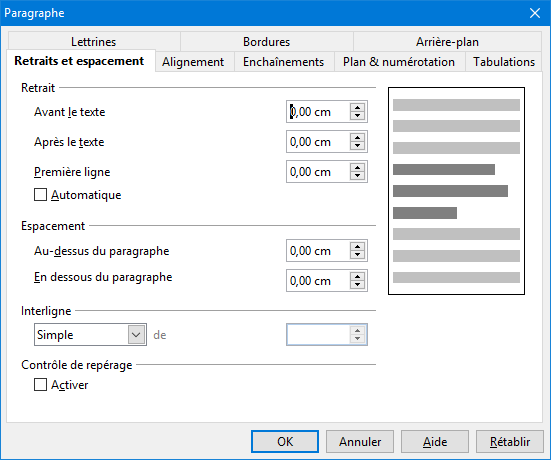Increase the En dessous du paragraphe spacing

pyautogui.click(x=357, y=277)
